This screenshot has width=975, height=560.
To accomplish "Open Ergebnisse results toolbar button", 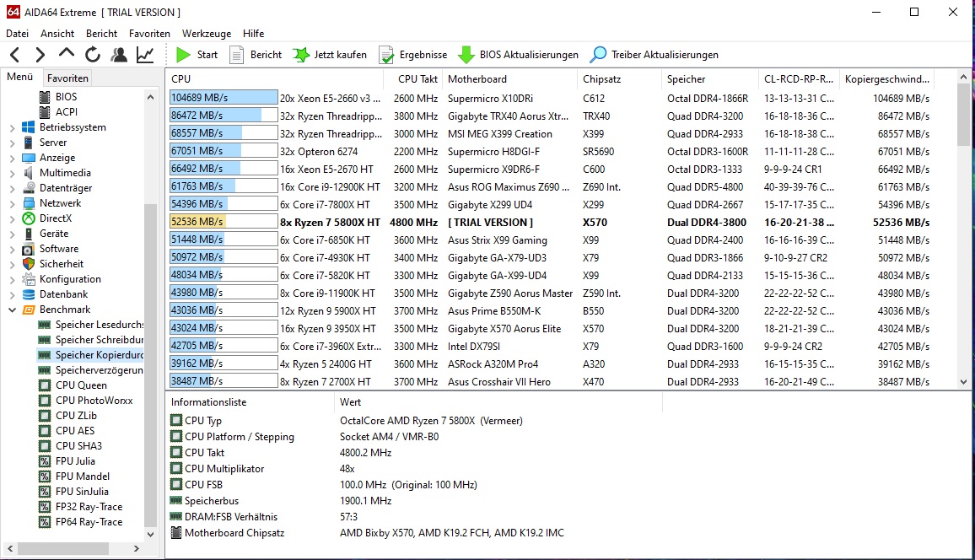I will tap(413, 55).
